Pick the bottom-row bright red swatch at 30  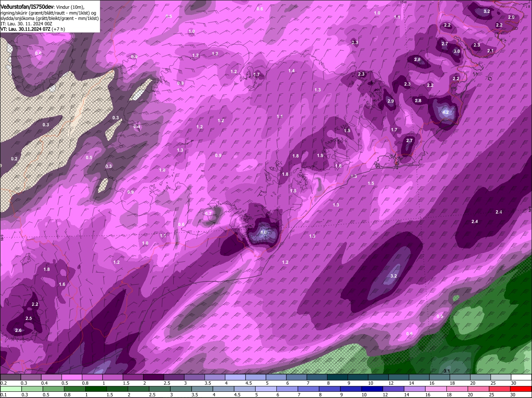pos(522,389)
